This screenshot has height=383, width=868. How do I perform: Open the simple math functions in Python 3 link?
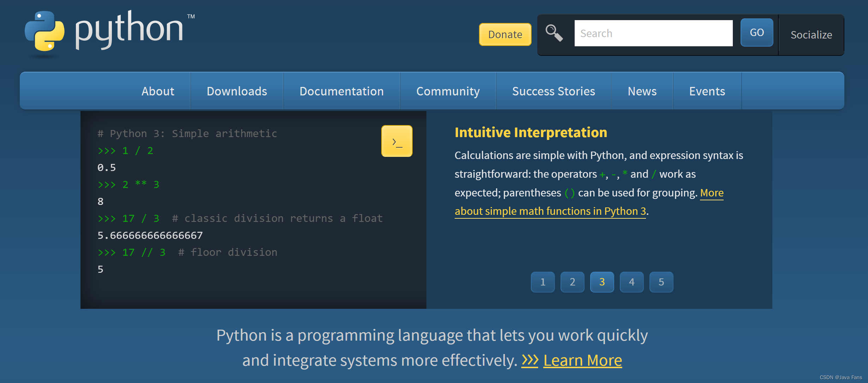[x=550, y=211]
